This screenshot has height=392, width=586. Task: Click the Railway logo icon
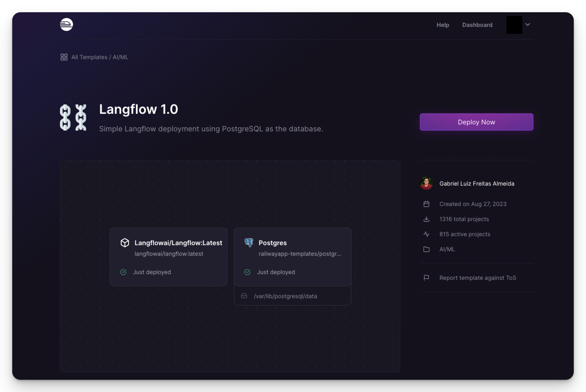[66, 24]
